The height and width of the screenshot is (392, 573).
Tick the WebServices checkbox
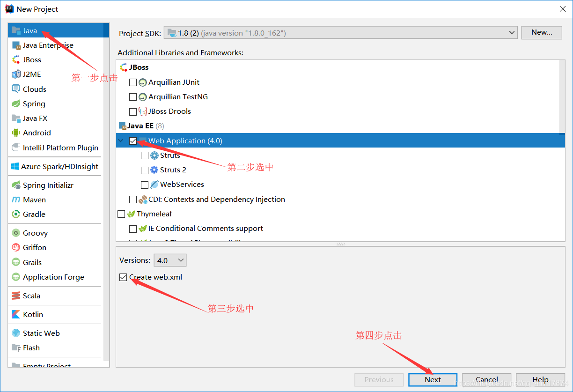(x=145, y=185)
